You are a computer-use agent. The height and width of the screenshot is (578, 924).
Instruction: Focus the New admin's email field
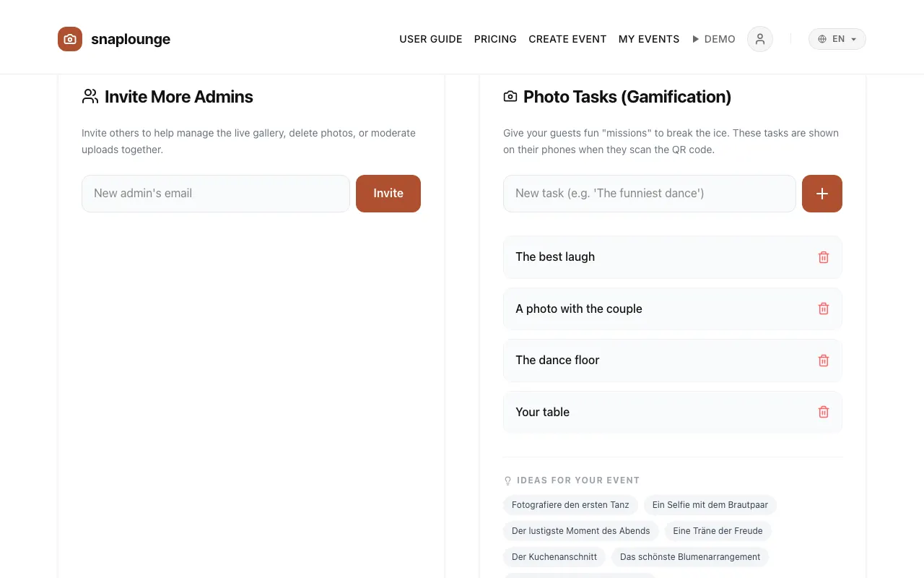[x=216, y=194]
